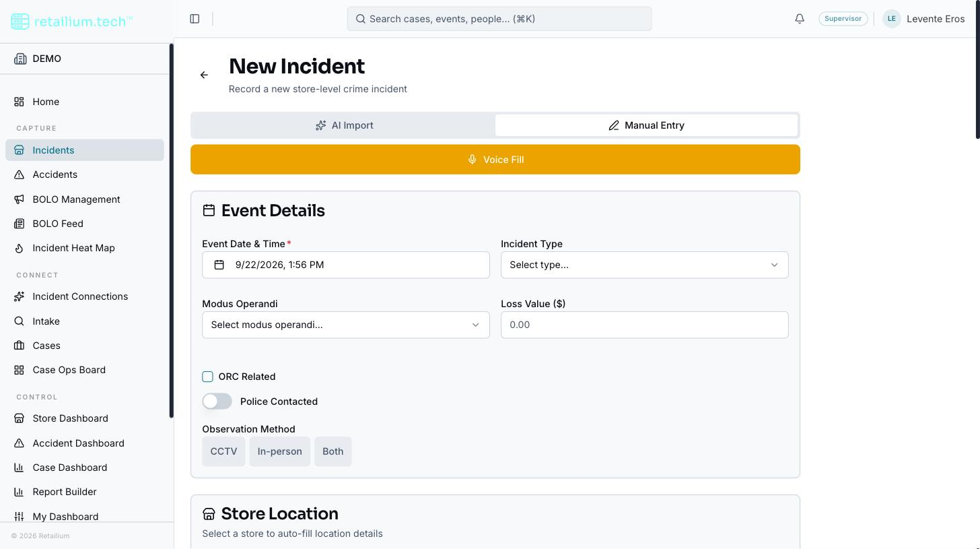This screenshot has width=980, height=549.
Task: Open the Modus Operandi dropdown
Action: tap(345, 325)
